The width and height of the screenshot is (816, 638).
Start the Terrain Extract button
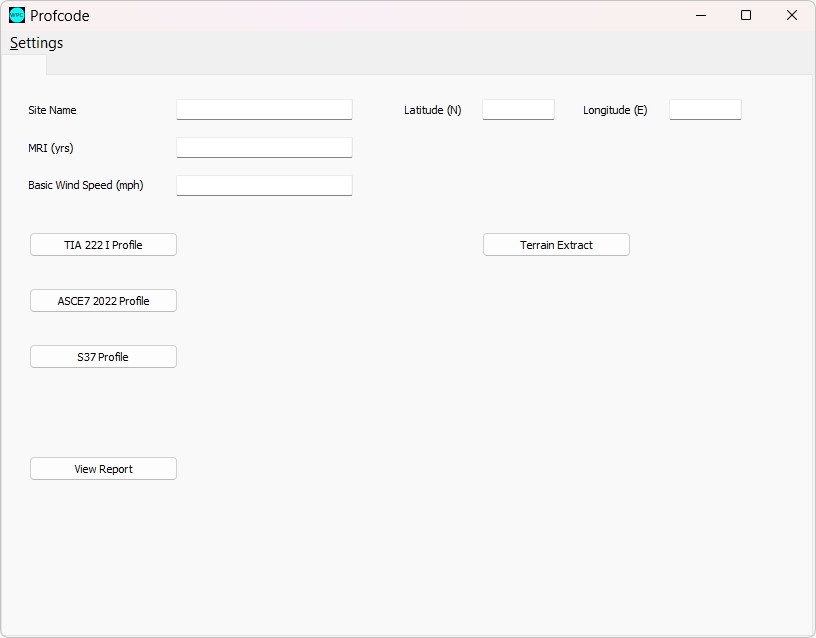point(556,245)
